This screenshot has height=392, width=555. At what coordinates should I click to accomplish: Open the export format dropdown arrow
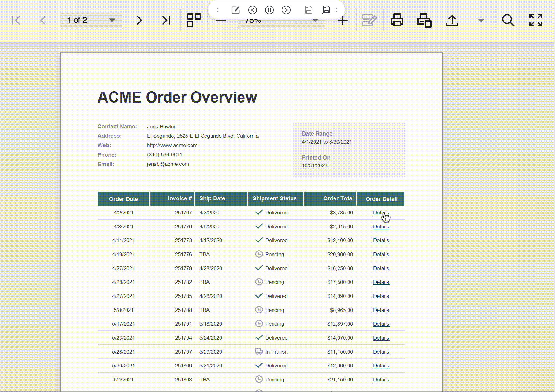point(481,21)
